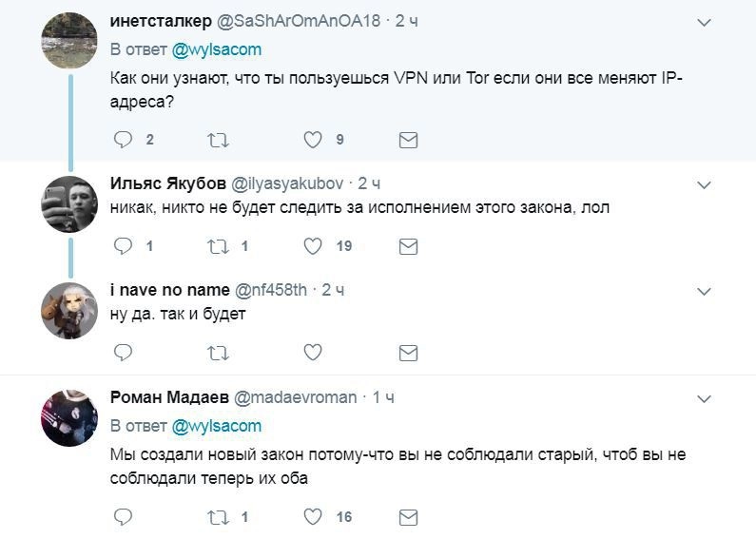
Task: Like инетсталкер's tweet with 9 likes
Action: [313, 140]
